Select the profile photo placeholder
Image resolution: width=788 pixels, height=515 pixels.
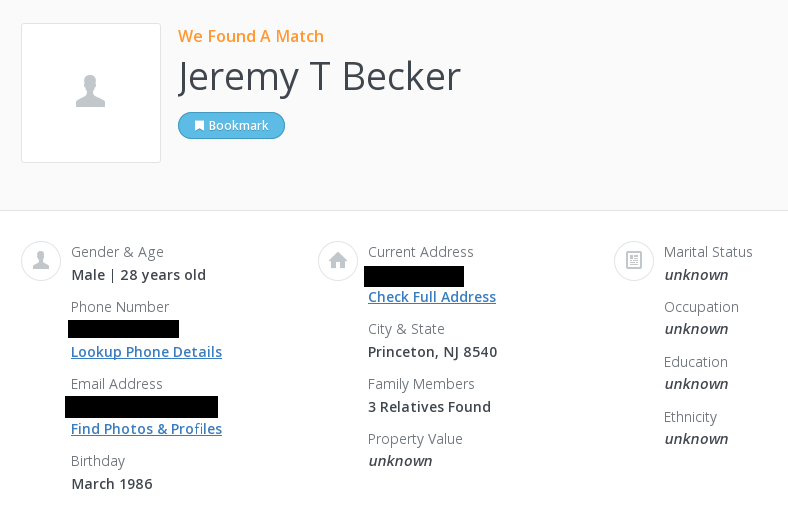pos(91,93)
